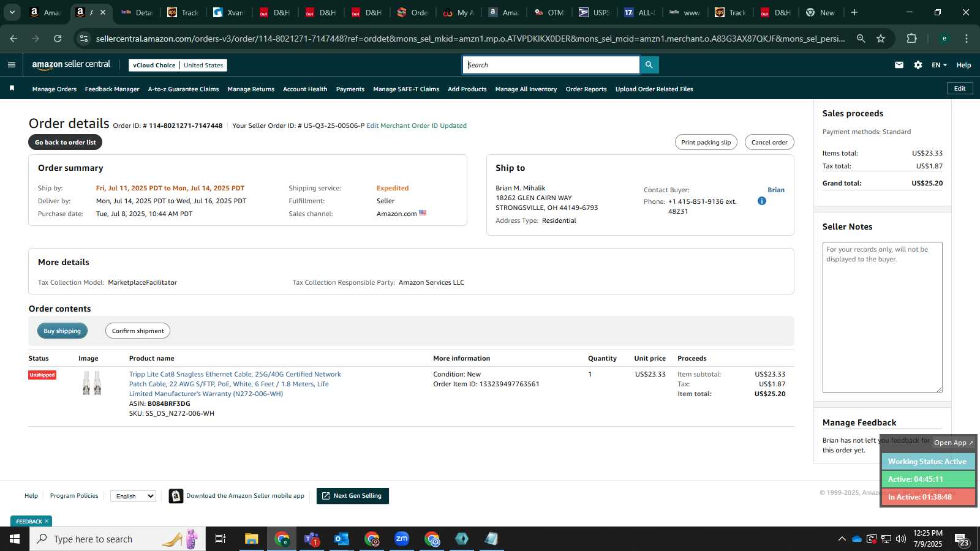Click the Brian contact buyer link
The height and width of the screenshot is (551, 980).
coord(776,190)
